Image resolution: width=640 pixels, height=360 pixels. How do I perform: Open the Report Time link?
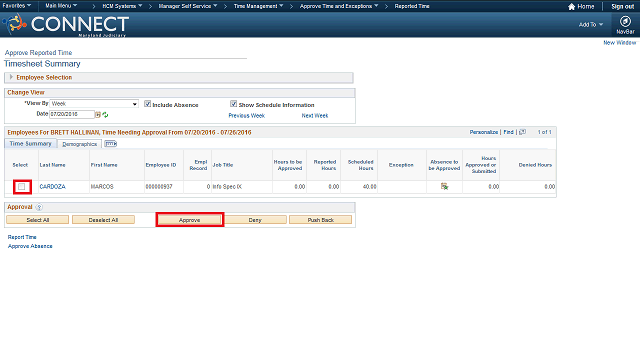(x=22, y=237)
